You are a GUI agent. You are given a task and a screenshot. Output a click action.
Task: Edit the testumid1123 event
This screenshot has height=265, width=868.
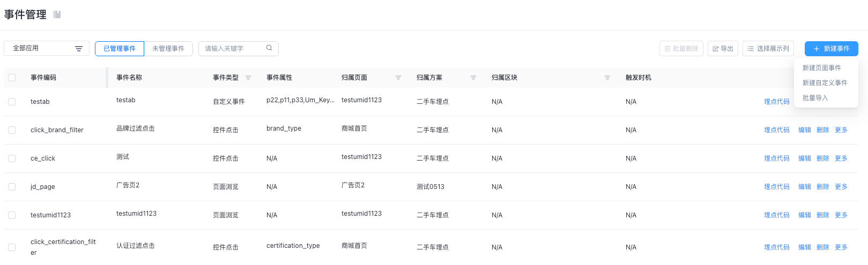click(x=805, y=215)
